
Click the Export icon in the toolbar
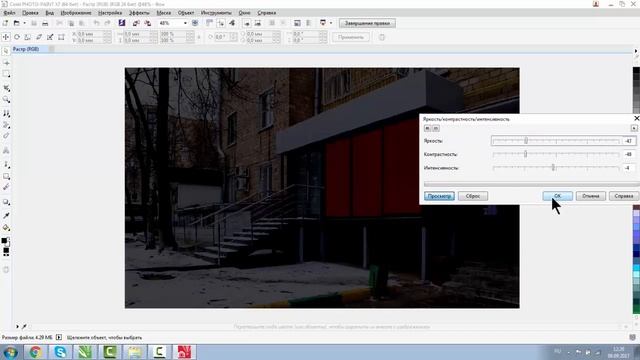(x=147, y=23)
